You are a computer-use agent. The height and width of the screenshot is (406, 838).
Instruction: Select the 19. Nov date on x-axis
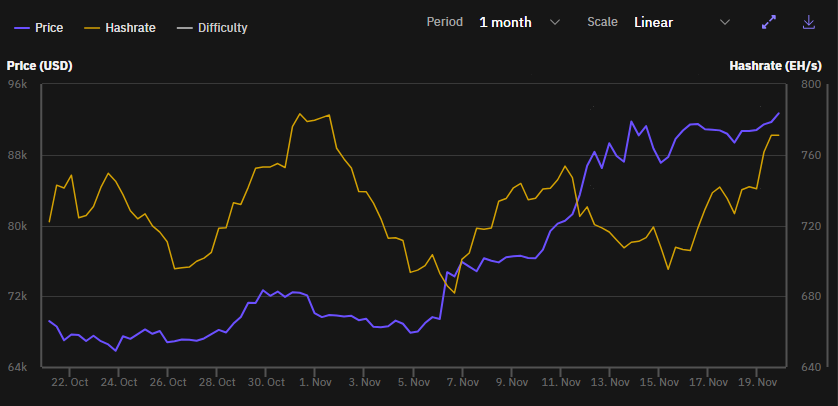(x=758, y=382)
